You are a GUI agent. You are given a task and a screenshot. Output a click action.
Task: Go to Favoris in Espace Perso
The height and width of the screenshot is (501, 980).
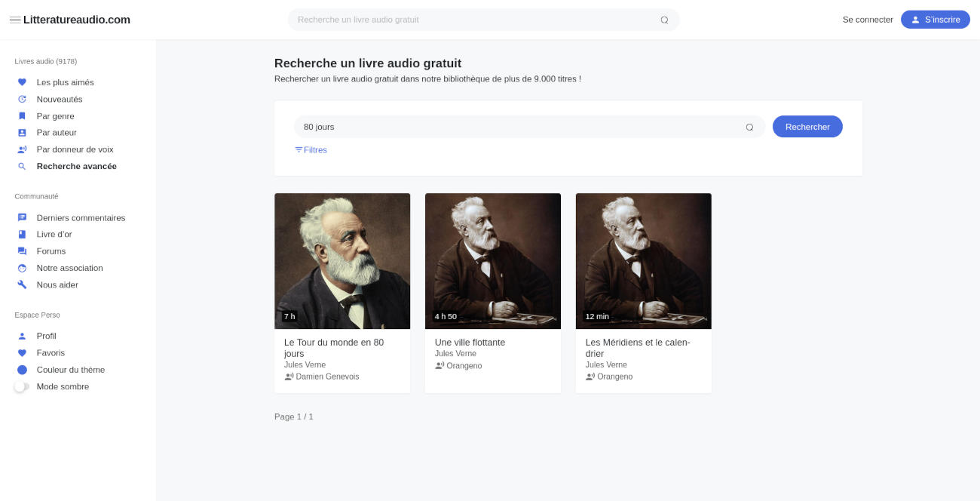pos(51,353)
